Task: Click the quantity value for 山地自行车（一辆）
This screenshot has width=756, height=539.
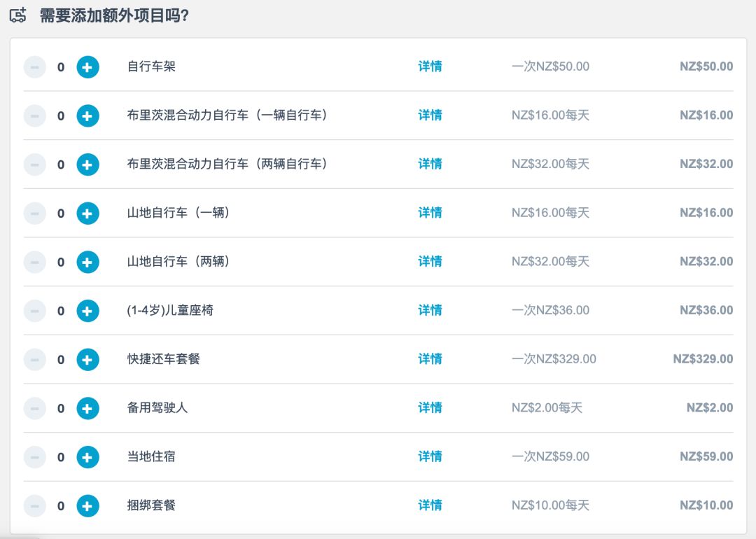Action: pos(61,213)
